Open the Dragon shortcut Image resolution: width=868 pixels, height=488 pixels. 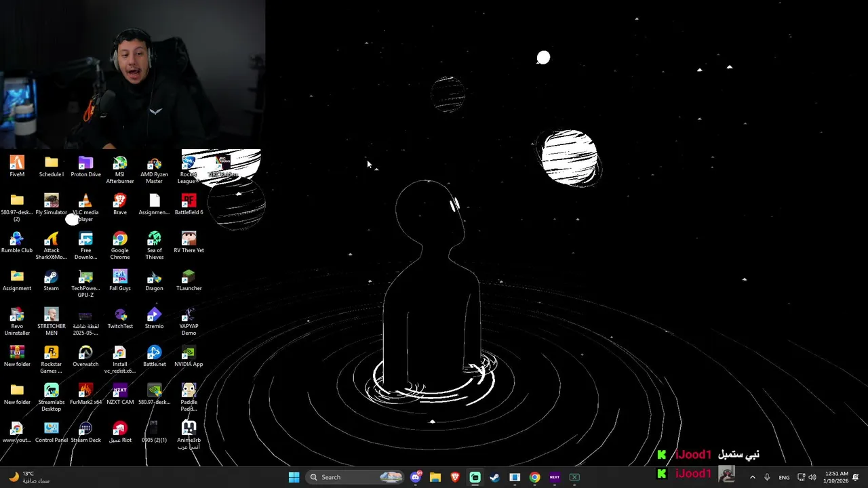155,280
